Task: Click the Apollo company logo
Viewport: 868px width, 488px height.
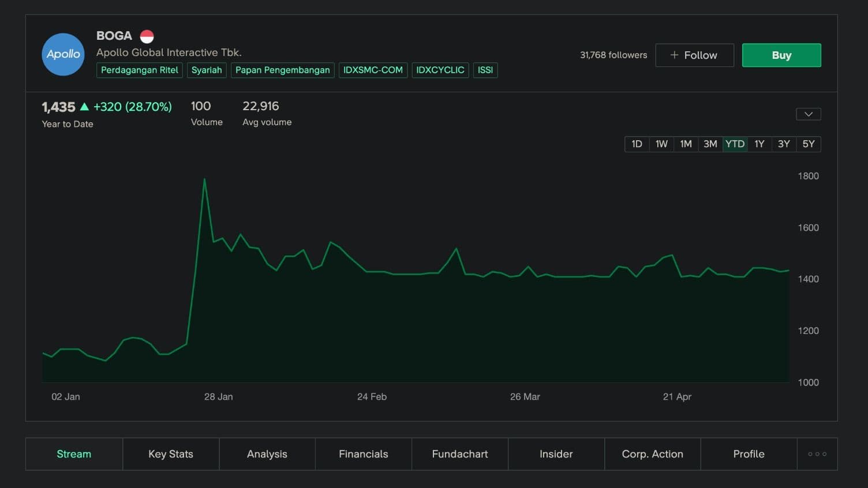Action: click(63, 54)
